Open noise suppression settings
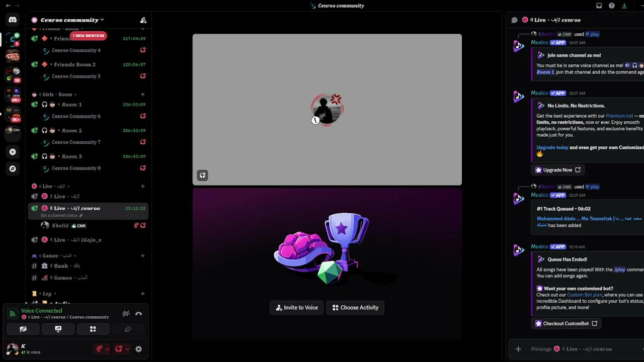 click(126, 314)
